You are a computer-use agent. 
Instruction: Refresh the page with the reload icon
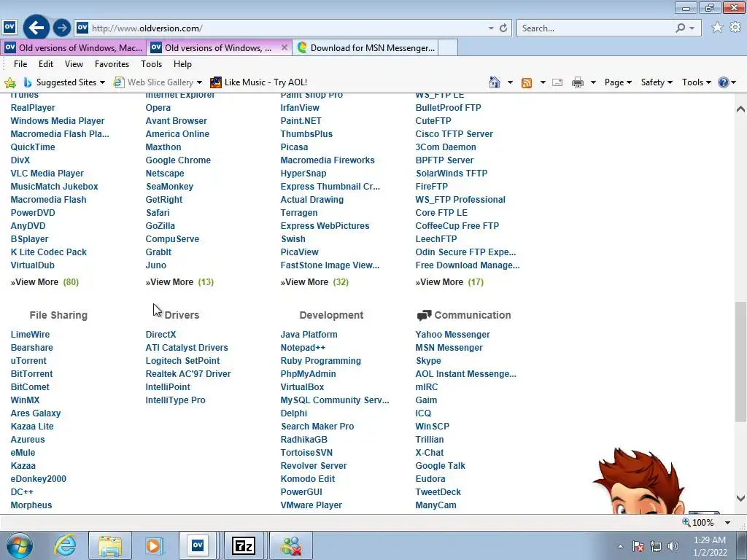(x=503, y=28)
